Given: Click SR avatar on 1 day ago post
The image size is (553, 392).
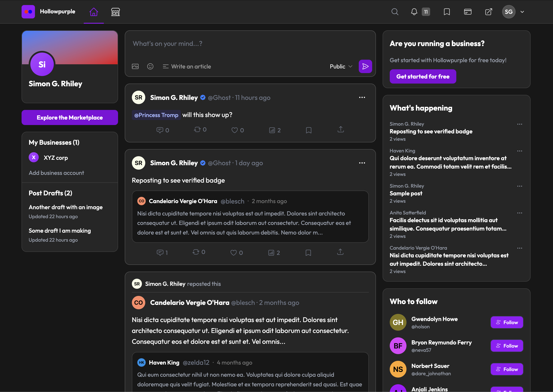Looking at the screenshot, I should tap(139, 163).
